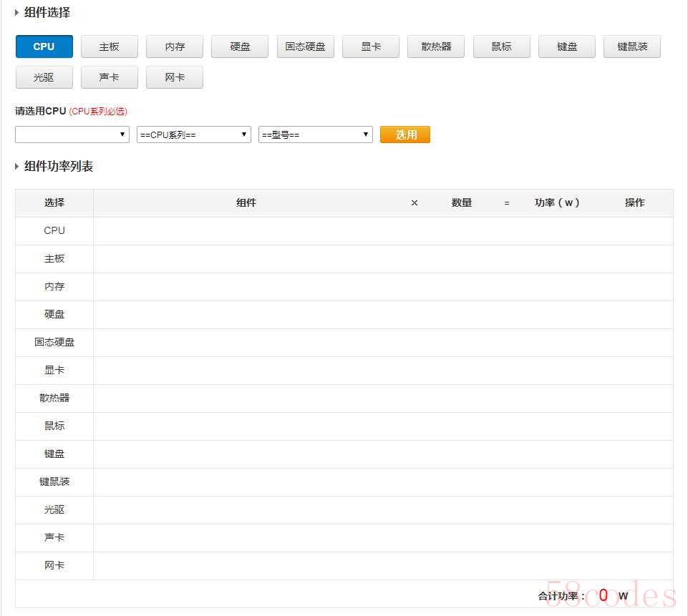
Task: Pick the 散热器 component button
Action: [x=436, y=47]
